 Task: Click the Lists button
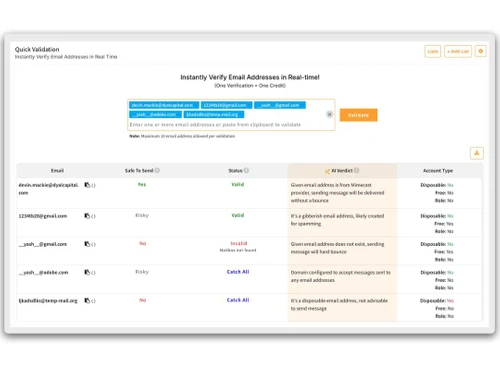(x=433, y=51)
